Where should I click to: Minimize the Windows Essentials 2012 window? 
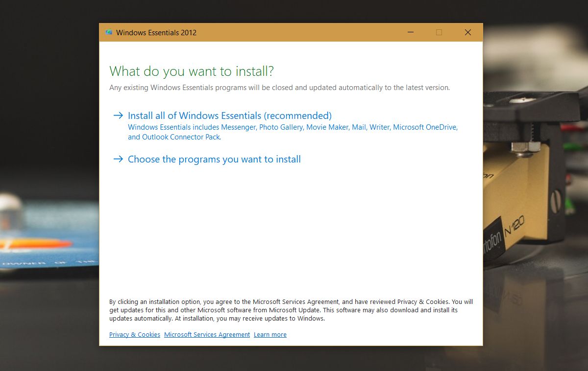[x=410, y=32]
